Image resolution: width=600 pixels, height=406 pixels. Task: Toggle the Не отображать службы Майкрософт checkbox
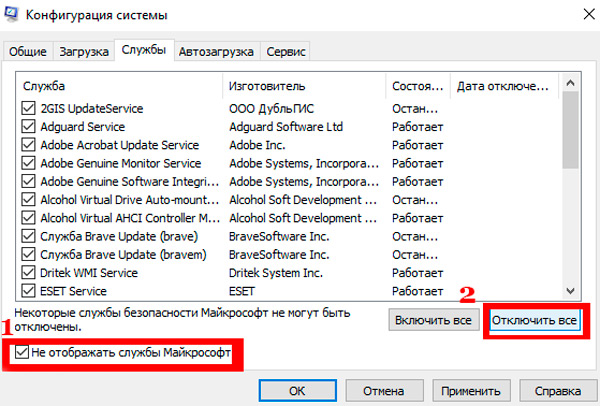(x=23, y=353)
